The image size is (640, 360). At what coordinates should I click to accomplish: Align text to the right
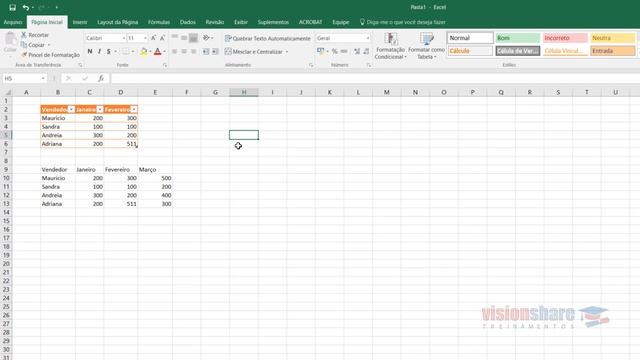pos(193,51)
